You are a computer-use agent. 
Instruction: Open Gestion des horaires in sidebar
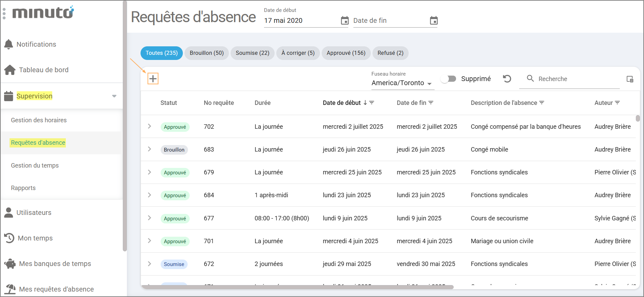pos(39,120)
